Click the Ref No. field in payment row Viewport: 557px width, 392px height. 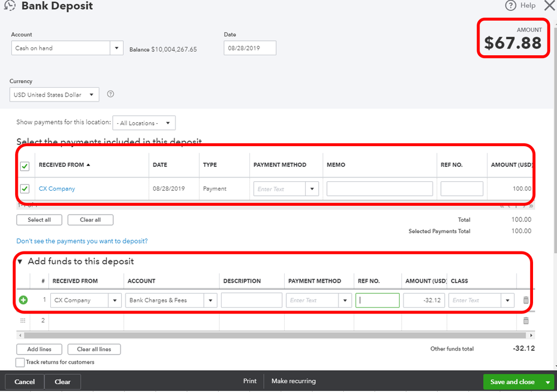coord(462,188)
